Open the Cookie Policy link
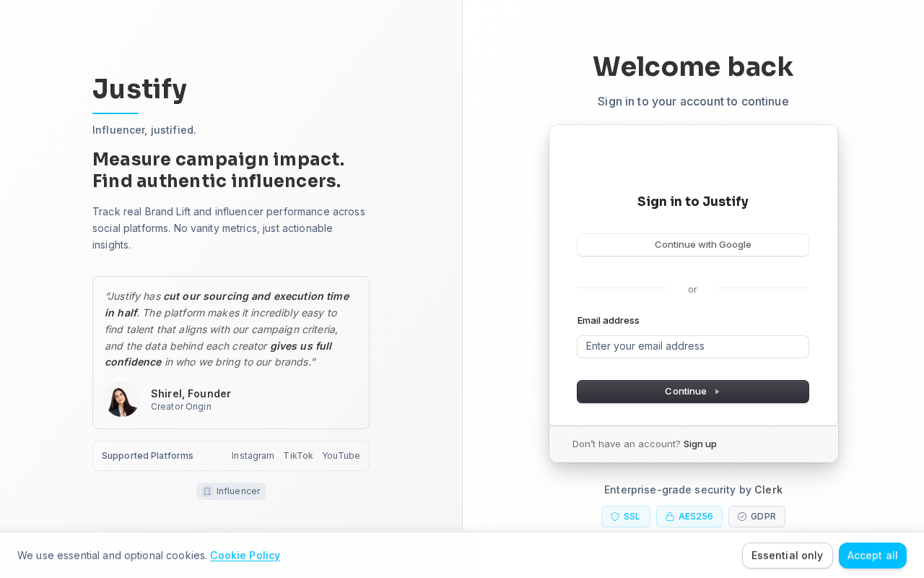The image size is (924, 578). [245, 556]
